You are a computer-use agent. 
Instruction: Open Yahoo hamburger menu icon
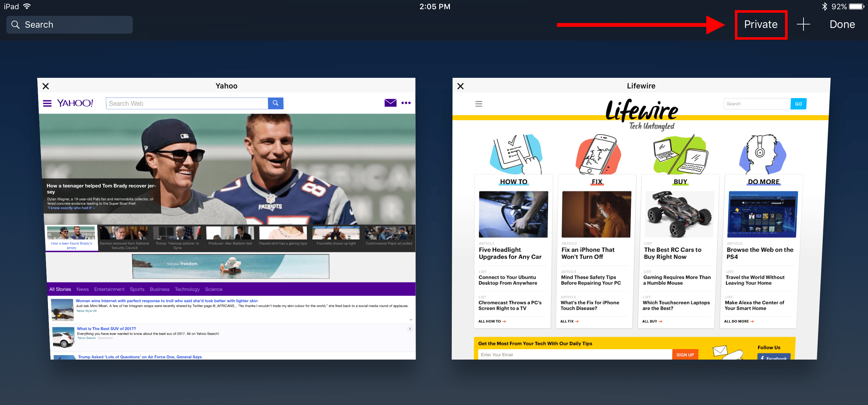pyautogui.click(x=47, y=103)
